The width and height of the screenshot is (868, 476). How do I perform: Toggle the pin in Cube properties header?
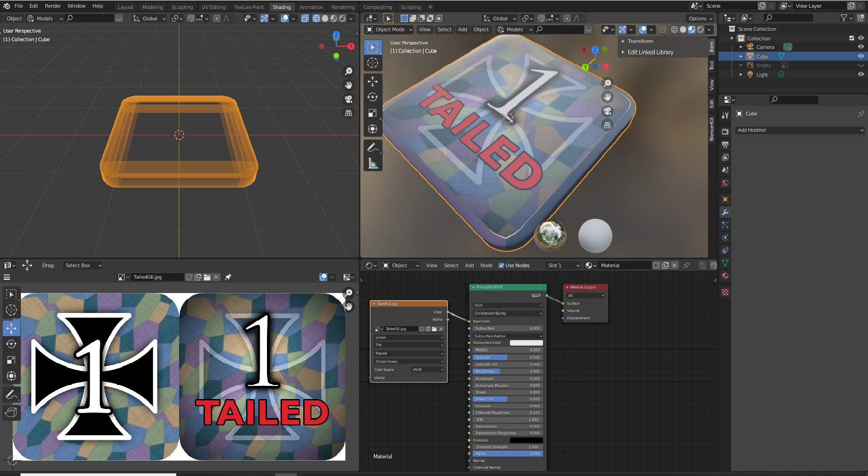click(x=861, y=114)
